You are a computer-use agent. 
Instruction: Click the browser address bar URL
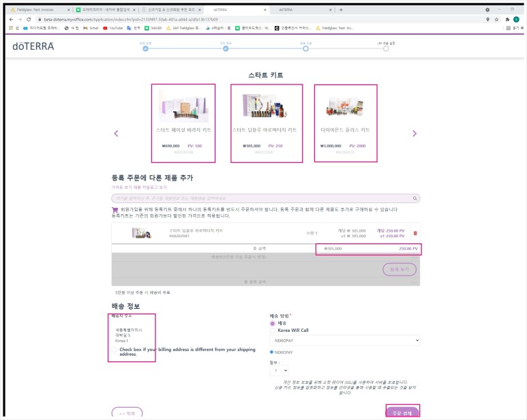[x=130, y=20]
